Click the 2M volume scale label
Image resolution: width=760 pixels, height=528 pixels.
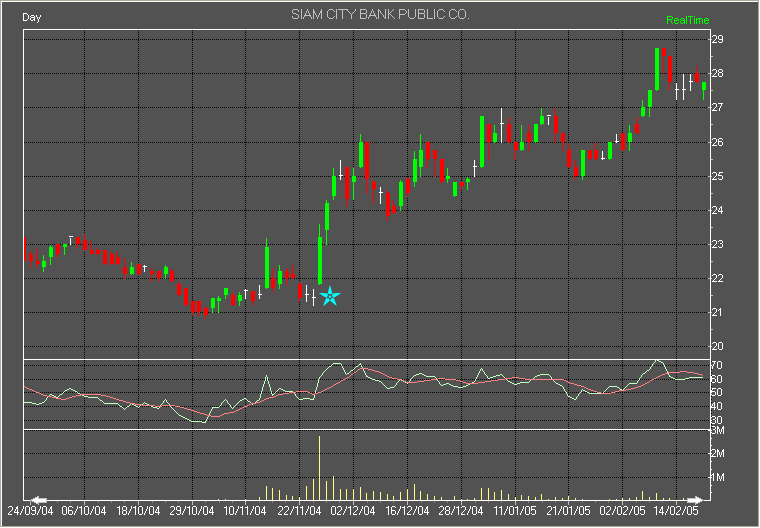[718, 453]
